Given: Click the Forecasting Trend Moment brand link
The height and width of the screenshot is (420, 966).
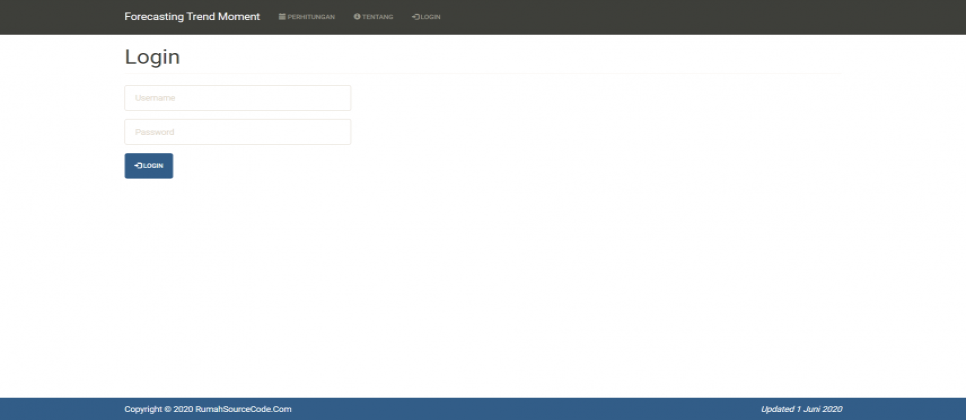Looking at the screenshot, I should point(192,17).
